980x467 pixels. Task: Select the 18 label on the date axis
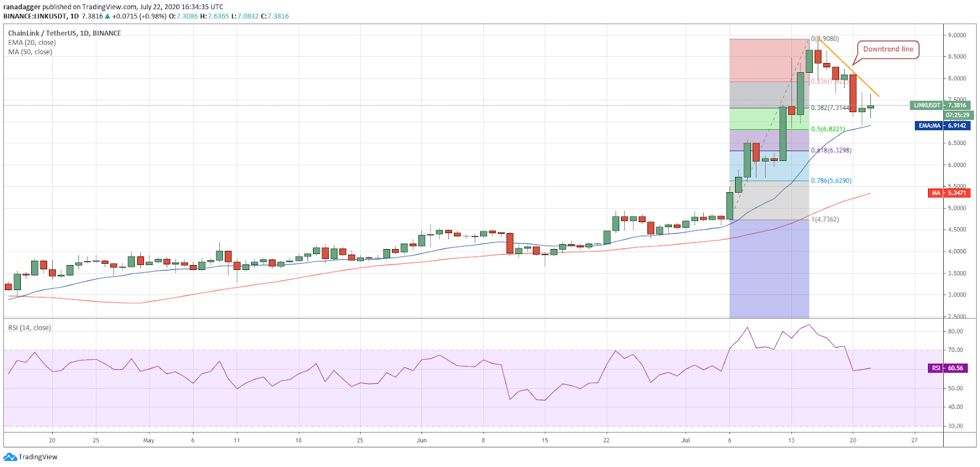pos(298,440)
